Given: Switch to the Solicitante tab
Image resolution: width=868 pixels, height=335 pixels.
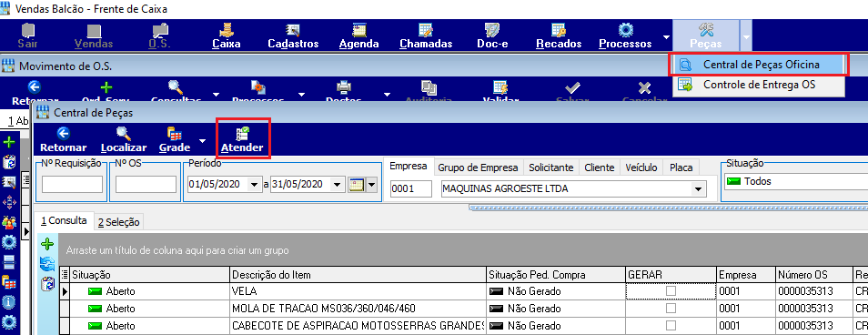Looking at the screenshot, I should tap(550, 167).
